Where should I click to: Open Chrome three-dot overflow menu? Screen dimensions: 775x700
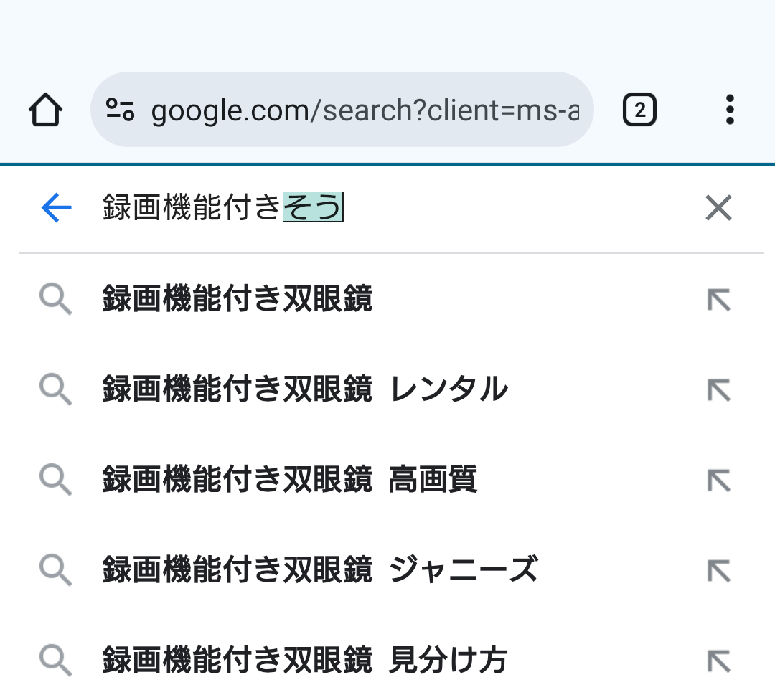click(730, 110)
